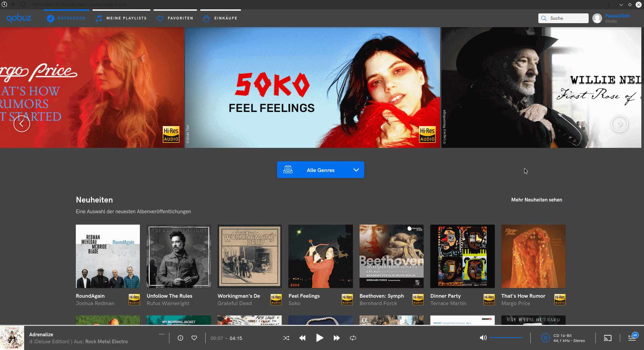The height and width of the screenshot is (350, 644).
Task: Open Workingman's Dead album cover
Action: pos(250,256)
